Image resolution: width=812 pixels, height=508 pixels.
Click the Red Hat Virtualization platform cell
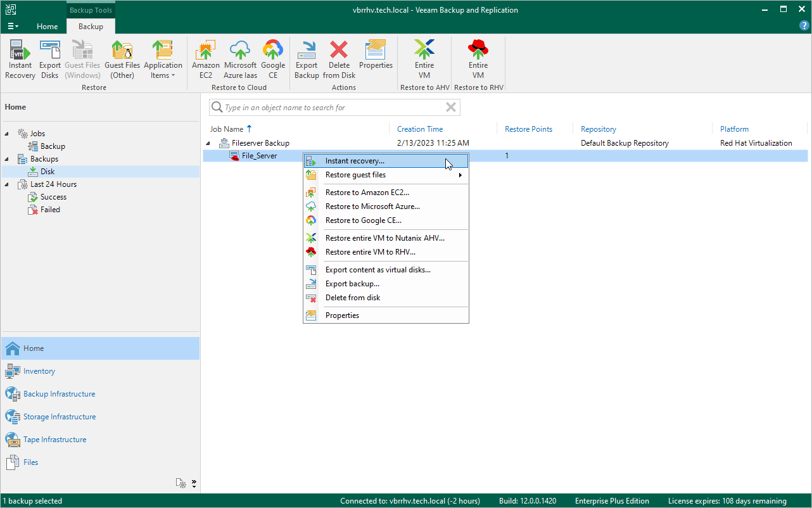pos(756,143)
